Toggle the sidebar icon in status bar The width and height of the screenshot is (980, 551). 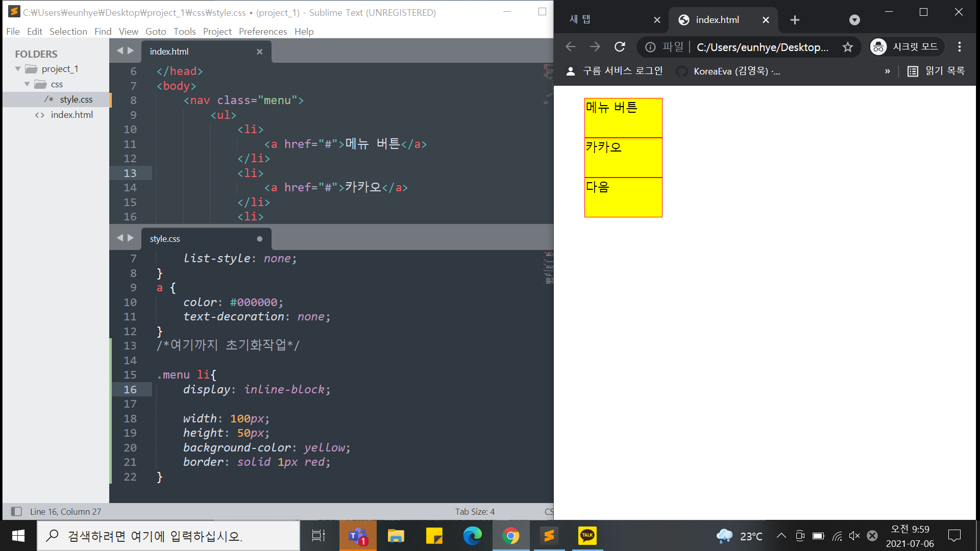pyautogui.click(x=16, y=511)
